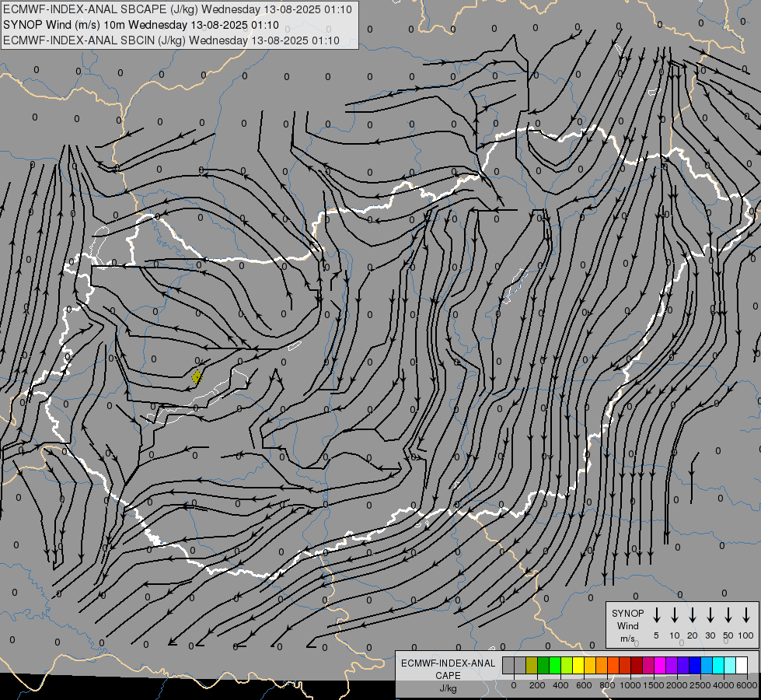Select the dark green CAPE legend swatch
761x700 pixels.
(x=543, y=666)
